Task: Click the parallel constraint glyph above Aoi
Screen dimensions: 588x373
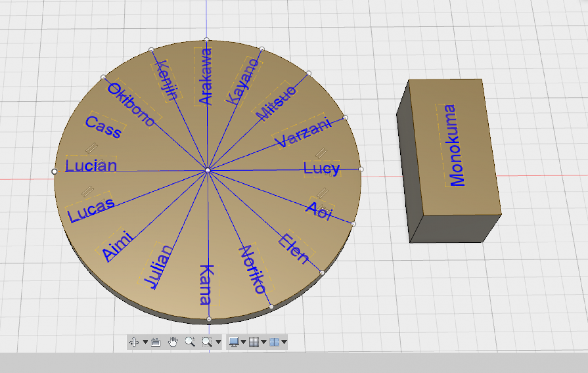Action: click(322, 193)
